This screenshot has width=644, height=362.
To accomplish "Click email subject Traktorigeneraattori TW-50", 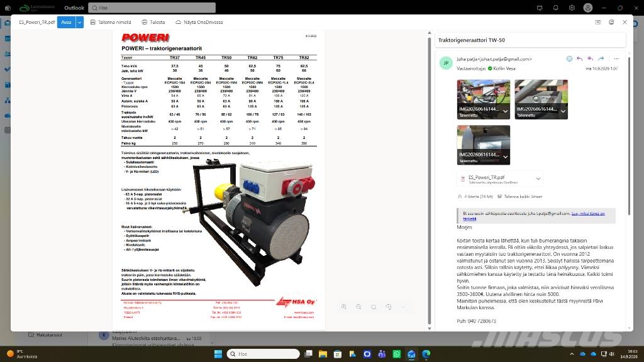I will pos(472,40).
